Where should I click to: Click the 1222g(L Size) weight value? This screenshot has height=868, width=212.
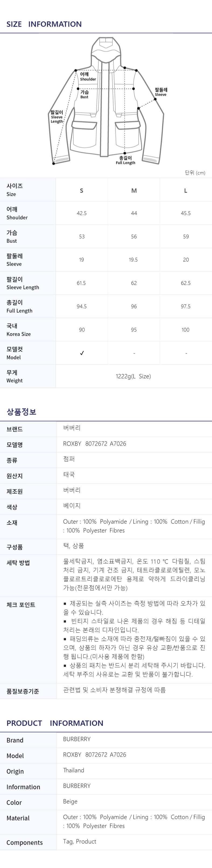[133, 376]
